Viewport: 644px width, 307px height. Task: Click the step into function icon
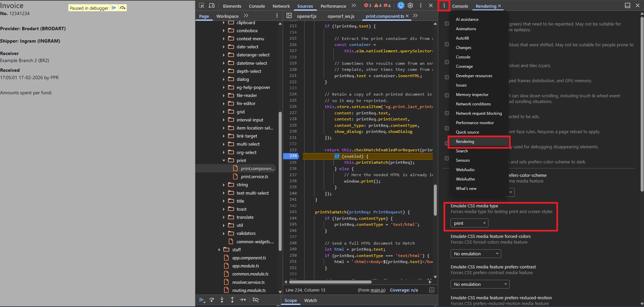click(x=222, y=300)
